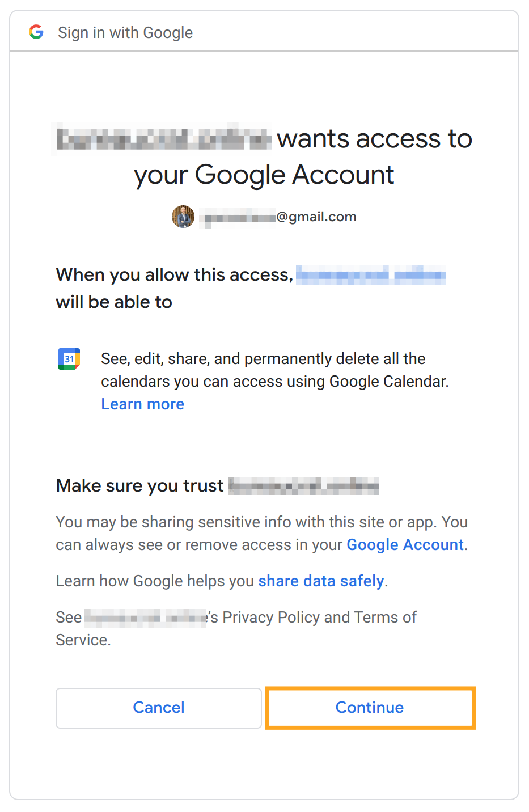Click the wants access to heading
The height and width of the screenshot is (812, 529).
[x=374, y=139]
